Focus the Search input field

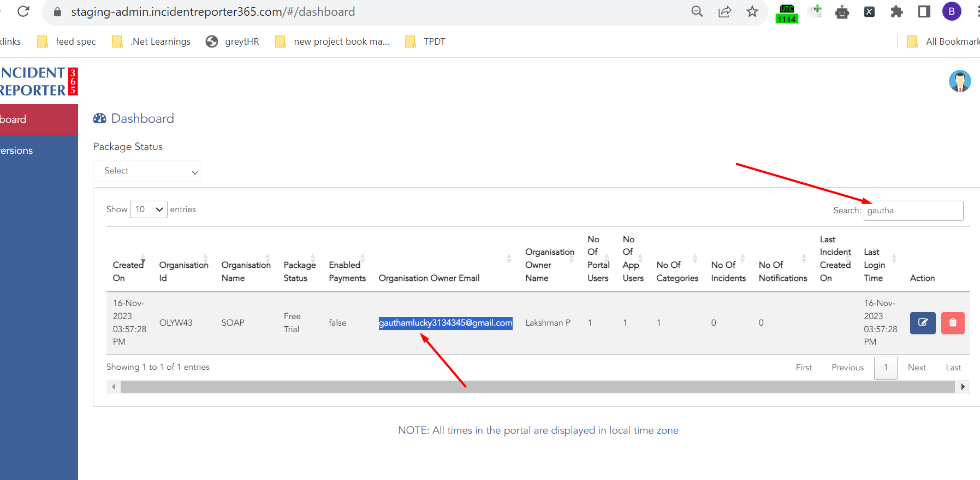913,211
